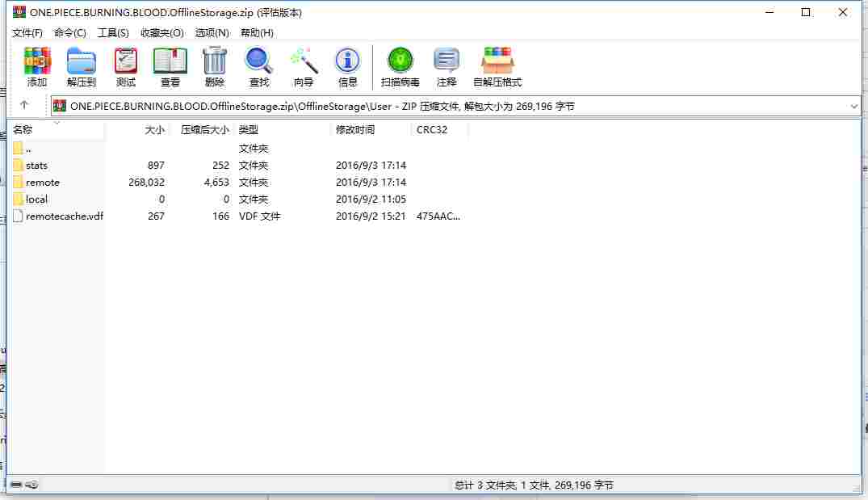
Task: Click the packed size 166 cell
Action: click(220, 216)
